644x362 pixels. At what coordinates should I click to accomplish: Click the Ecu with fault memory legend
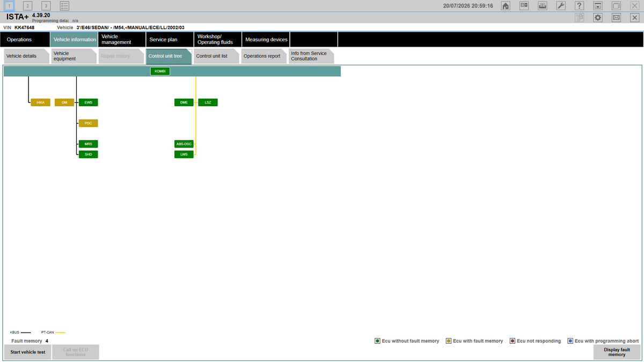coord(474,341)
